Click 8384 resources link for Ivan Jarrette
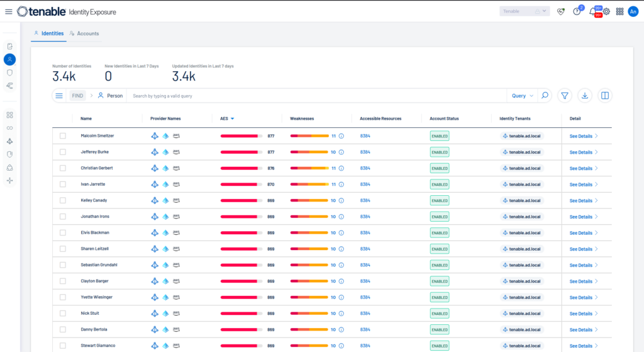The image size is (644, 352). tap(365, 185)
